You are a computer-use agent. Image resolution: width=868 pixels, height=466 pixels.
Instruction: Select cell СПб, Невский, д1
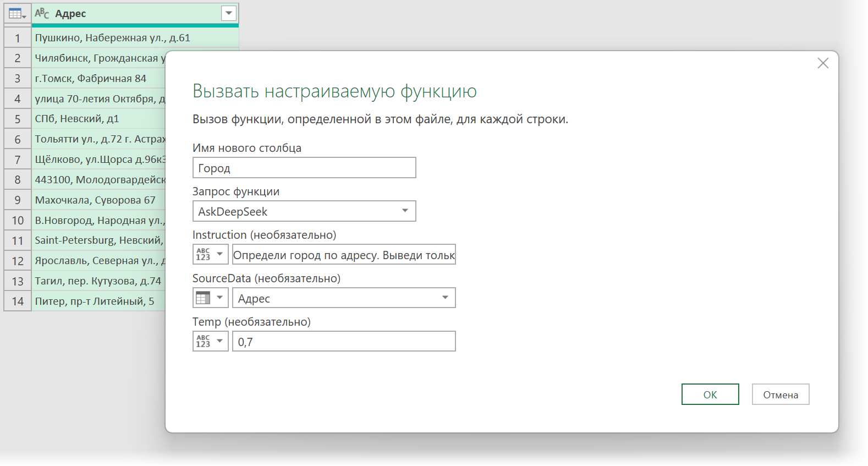(x=98, y=119)
